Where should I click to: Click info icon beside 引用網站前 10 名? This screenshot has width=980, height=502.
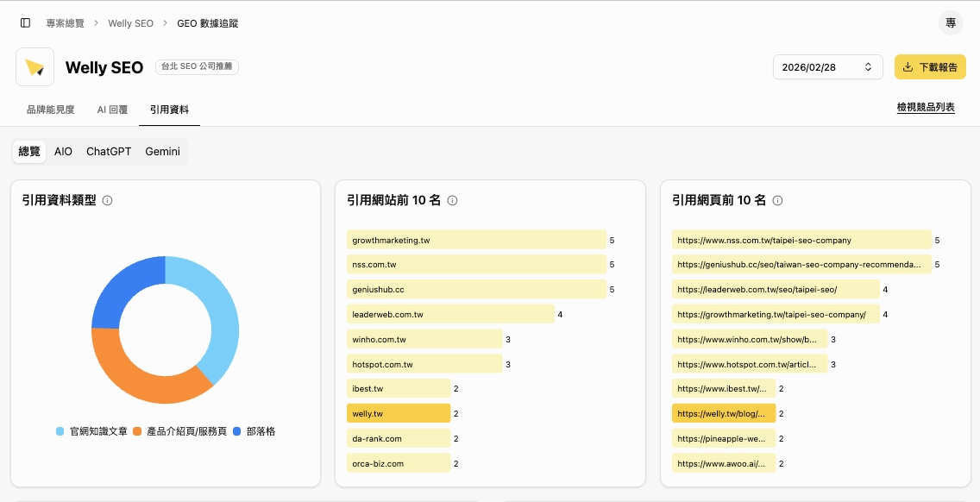pos(452,200)
